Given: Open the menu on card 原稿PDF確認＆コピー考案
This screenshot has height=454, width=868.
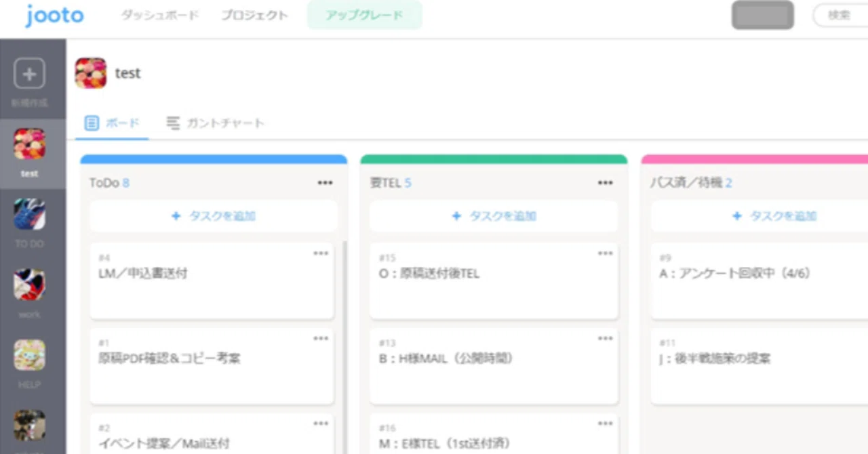Looking at the screenshot, I should point(321,339).
